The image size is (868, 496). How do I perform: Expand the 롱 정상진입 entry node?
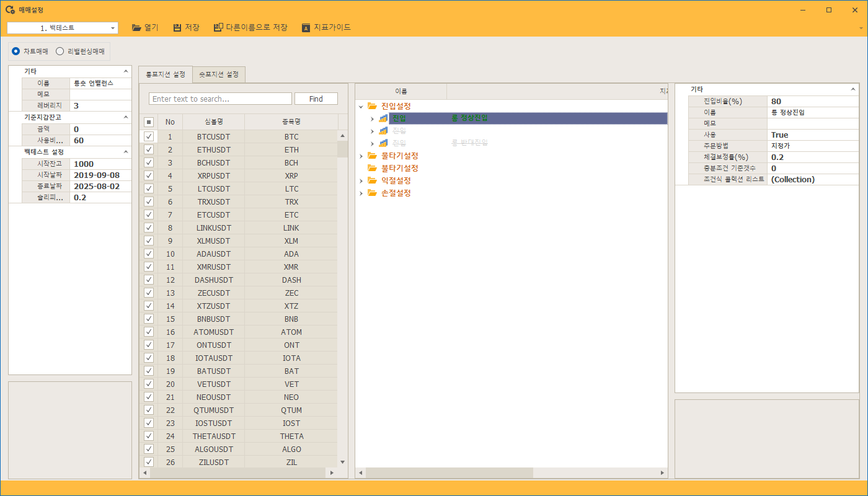373,118
